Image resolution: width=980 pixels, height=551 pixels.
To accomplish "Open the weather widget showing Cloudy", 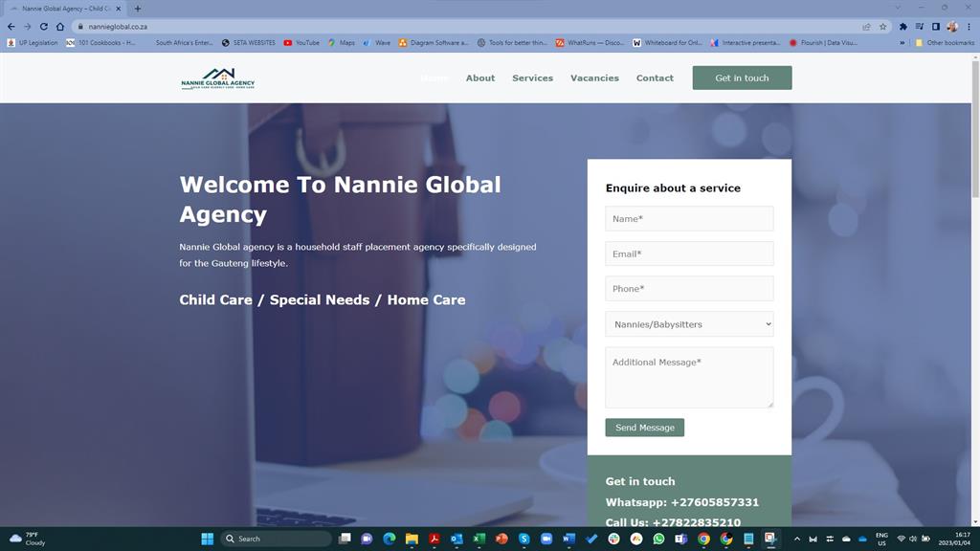I will pyautogui.click(x=28, y=539).
